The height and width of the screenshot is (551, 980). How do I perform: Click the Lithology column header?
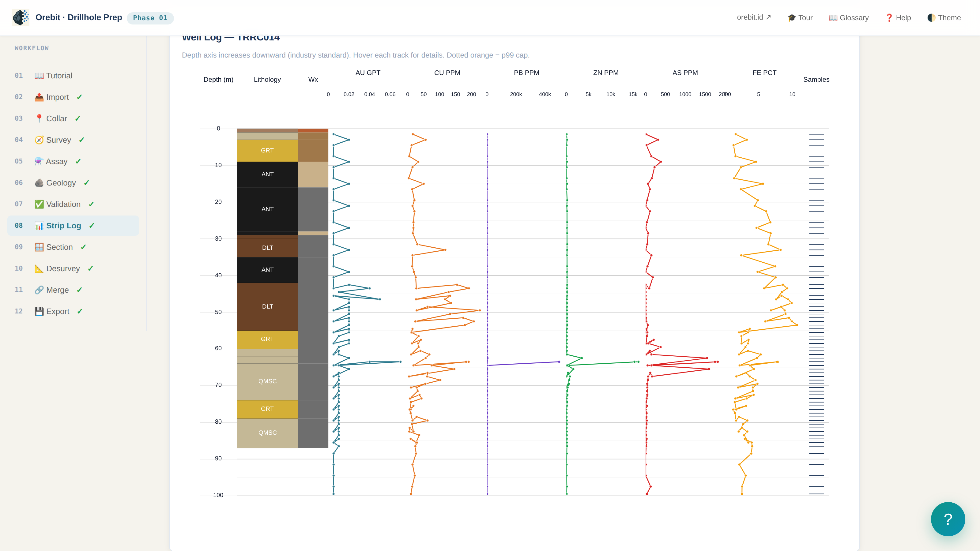[267, 80]
